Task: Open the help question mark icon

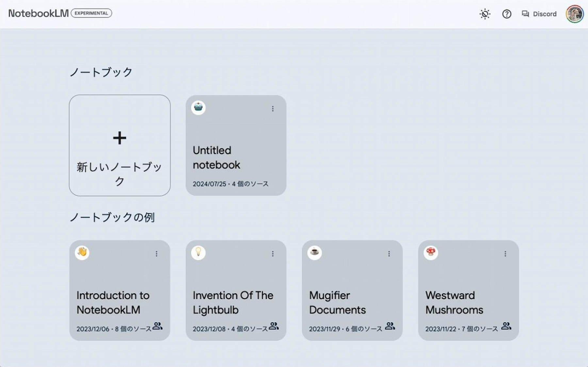Action: coord(507,14)
